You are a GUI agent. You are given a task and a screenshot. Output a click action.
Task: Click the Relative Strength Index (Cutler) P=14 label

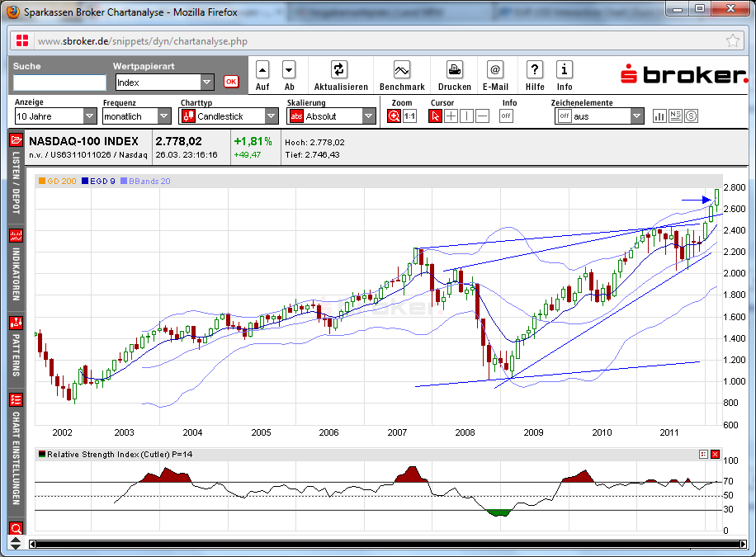point(120,455)
